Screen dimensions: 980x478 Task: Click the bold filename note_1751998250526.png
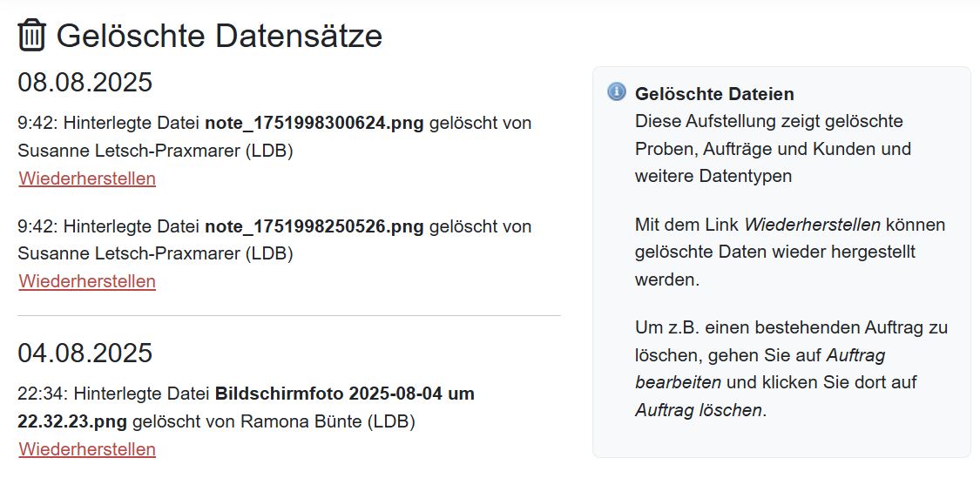(x=314, y=226)
